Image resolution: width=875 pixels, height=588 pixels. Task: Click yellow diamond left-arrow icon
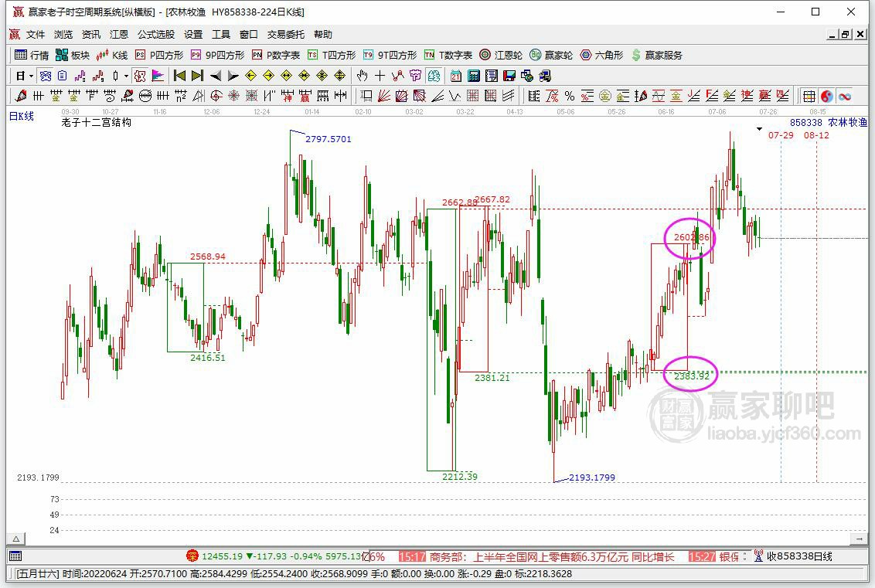coord(250,76)
